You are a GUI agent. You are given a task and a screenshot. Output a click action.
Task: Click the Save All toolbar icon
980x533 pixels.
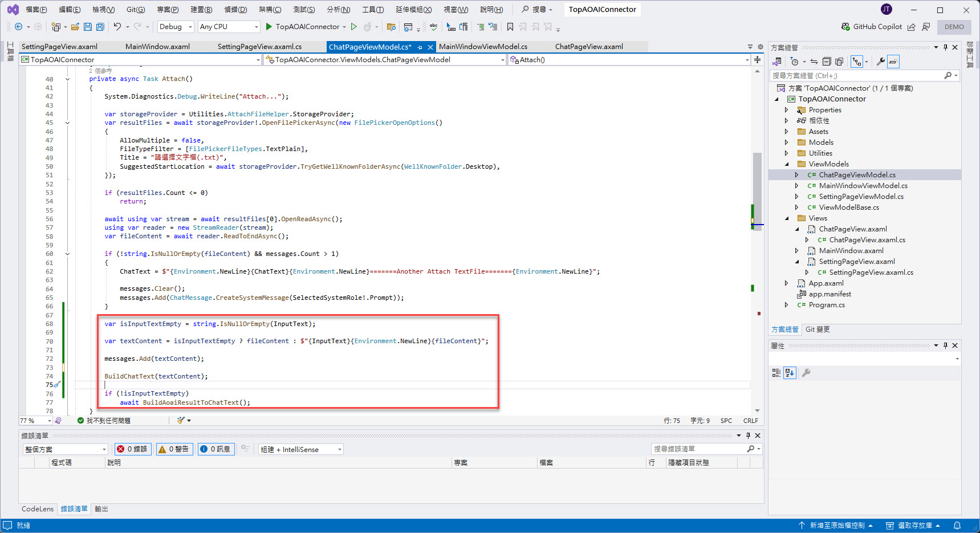pos(100,27)
